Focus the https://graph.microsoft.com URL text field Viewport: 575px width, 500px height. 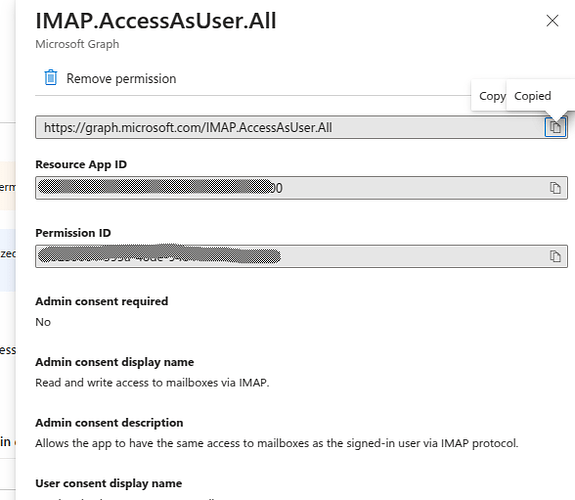click(290, 127)
